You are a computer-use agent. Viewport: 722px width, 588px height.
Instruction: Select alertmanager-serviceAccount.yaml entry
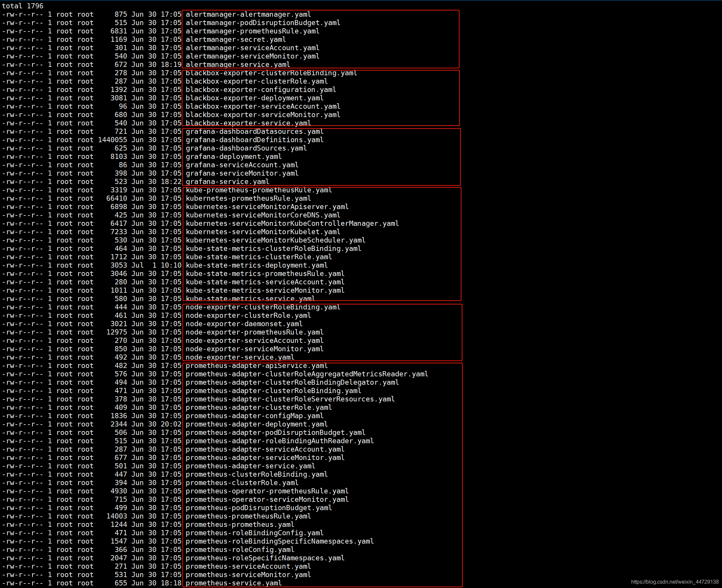click(252, 48)
